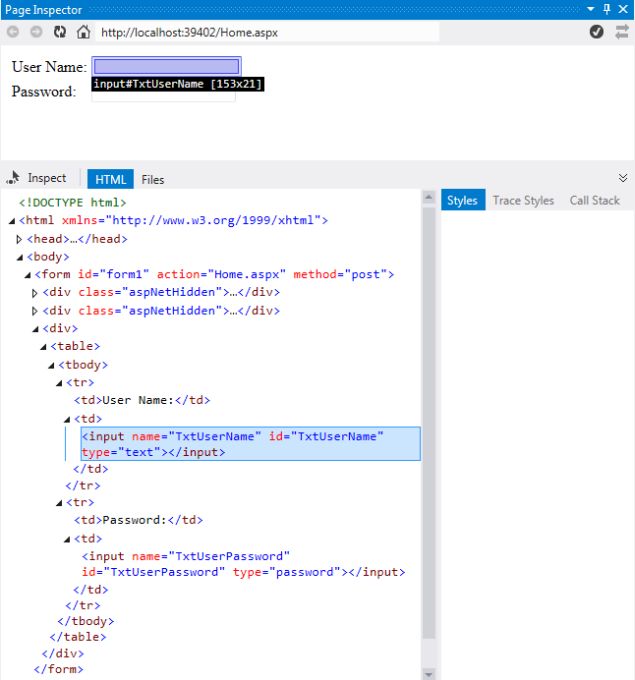Image resolution: width=635 pixels, height=680 pixels.
Task: Expand the first aspNetHidden div
Action: pyautogui.click(x=35, y=293)
